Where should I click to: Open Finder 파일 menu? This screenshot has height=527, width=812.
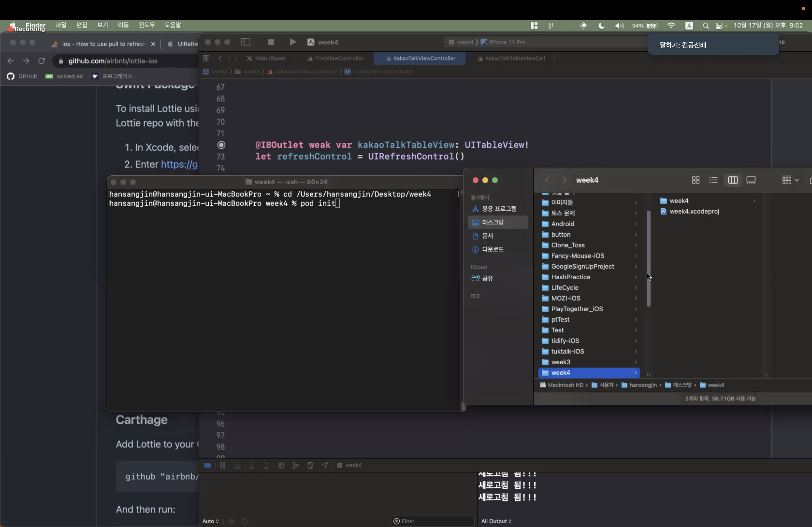61,25
